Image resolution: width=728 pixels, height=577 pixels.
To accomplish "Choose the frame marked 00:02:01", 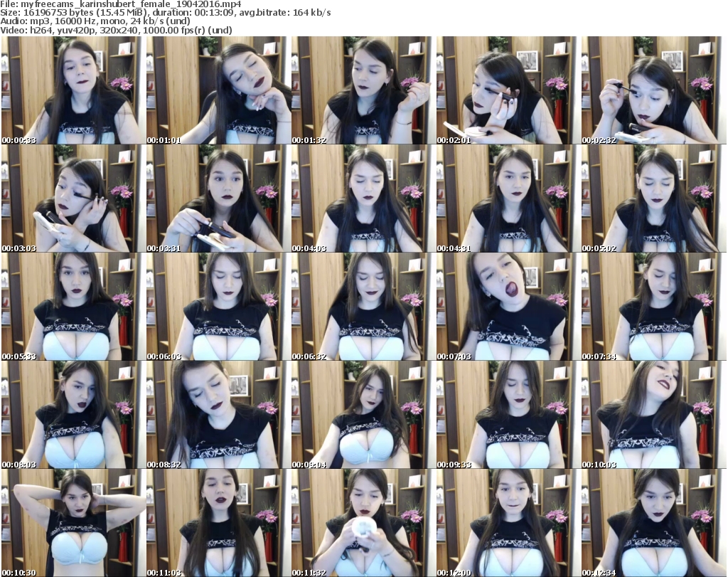I will point(508,90).
